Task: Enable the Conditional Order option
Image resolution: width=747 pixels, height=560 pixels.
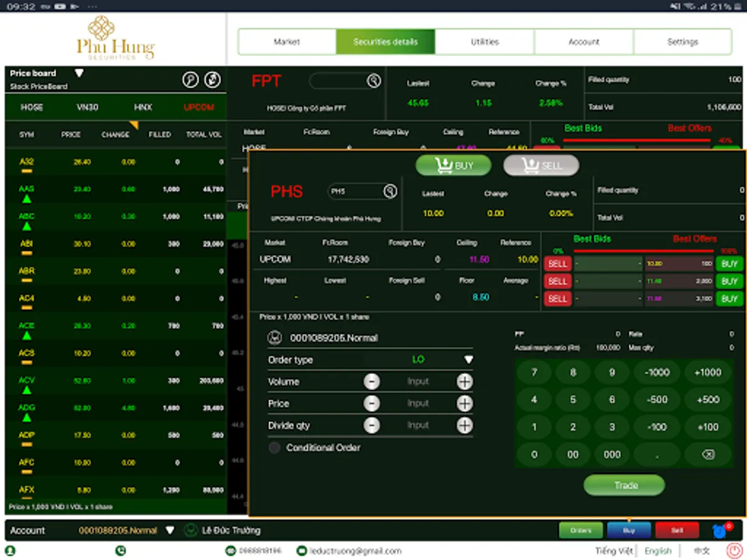Action: coord(275,447)
